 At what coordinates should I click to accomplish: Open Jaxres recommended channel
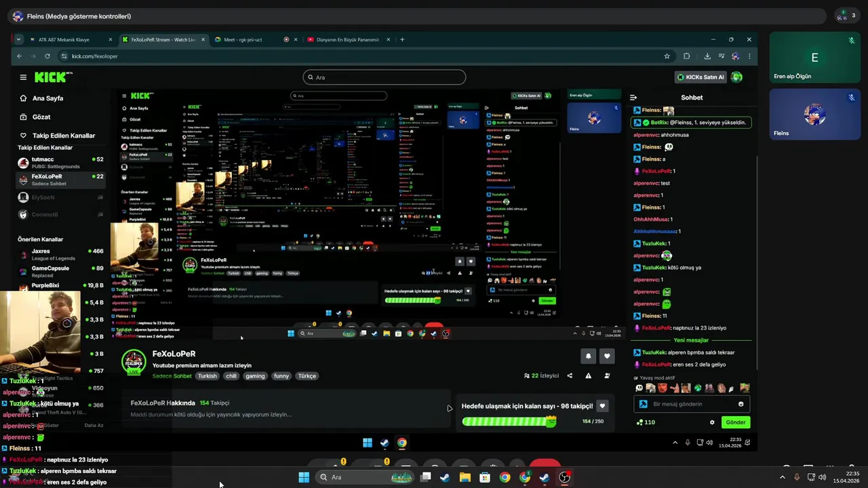click(61, 254)
